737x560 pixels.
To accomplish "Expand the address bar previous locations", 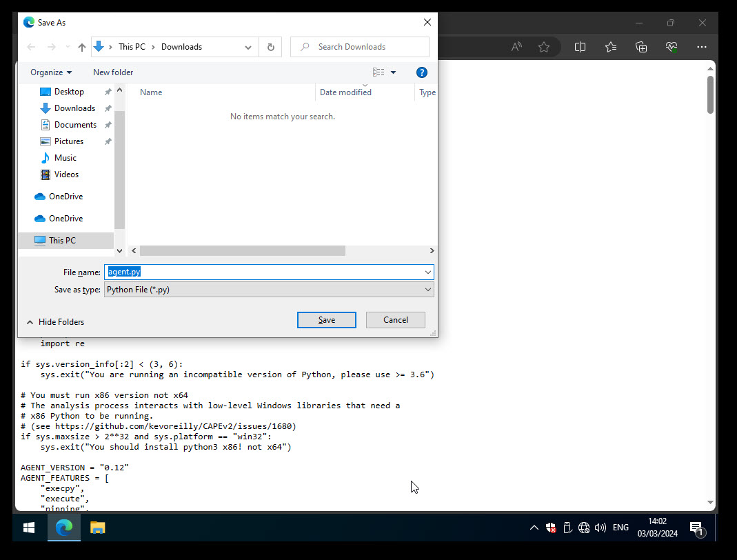I will [248, 47].
